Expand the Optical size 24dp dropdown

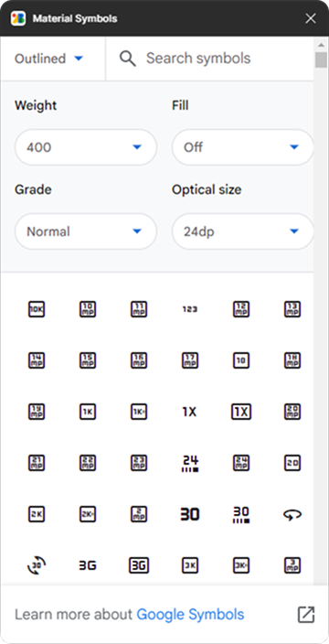click(x=242, y=231)
